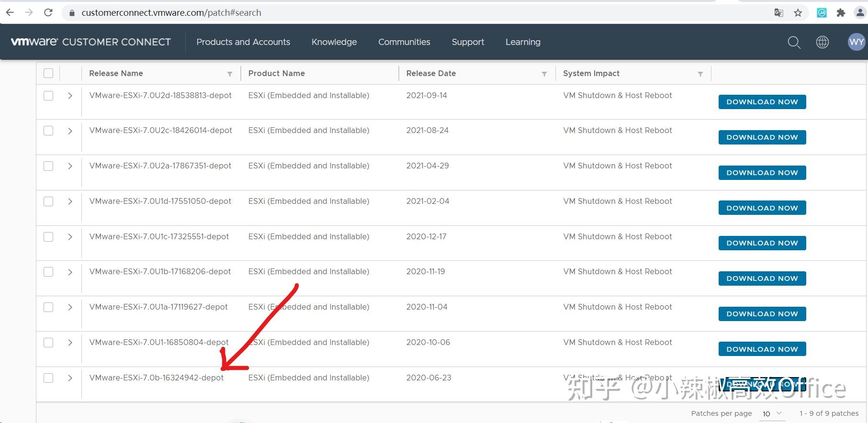Viewport: 868px width, 423px height.
Task: Open the Learning menu
Action: (x=523, y=42)
